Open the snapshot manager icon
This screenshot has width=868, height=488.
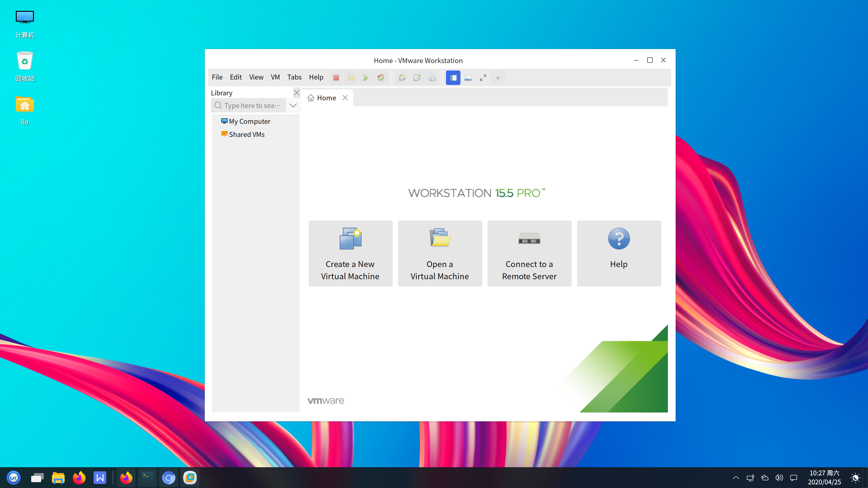(x=432, y=78)
